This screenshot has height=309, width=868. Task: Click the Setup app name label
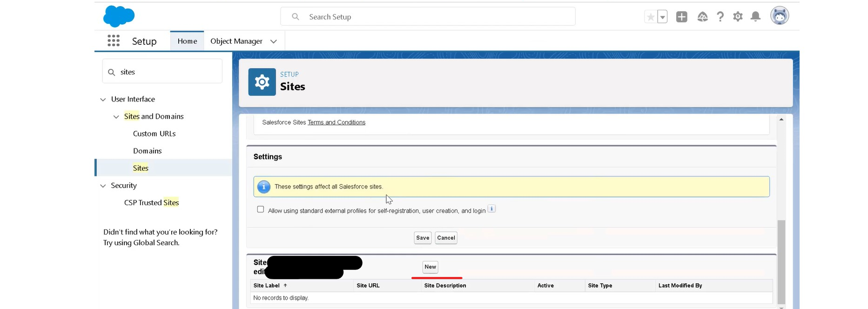tap(144, 41)
